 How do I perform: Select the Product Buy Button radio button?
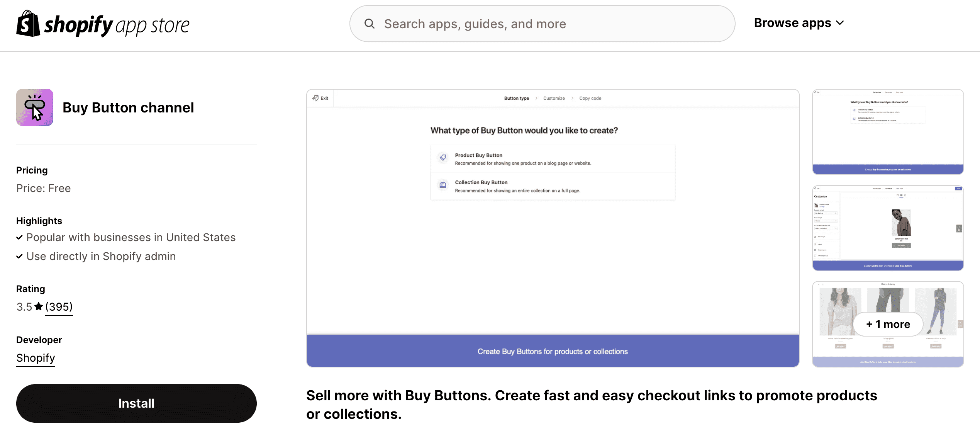point(553,159)
